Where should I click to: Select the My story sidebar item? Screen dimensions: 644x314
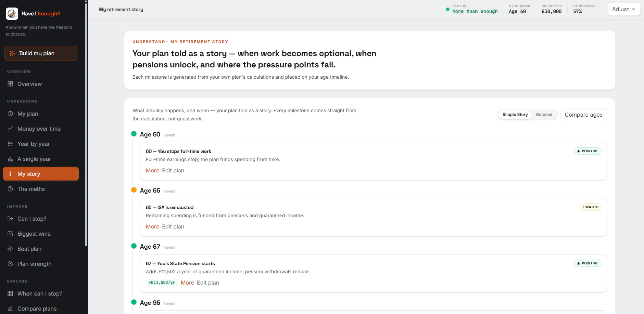(x=41, y=174)
